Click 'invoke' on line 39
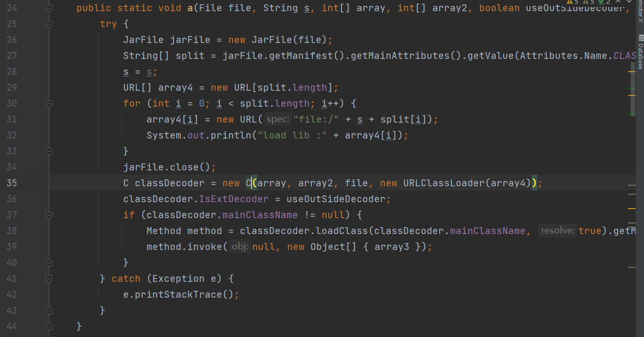 205,247
